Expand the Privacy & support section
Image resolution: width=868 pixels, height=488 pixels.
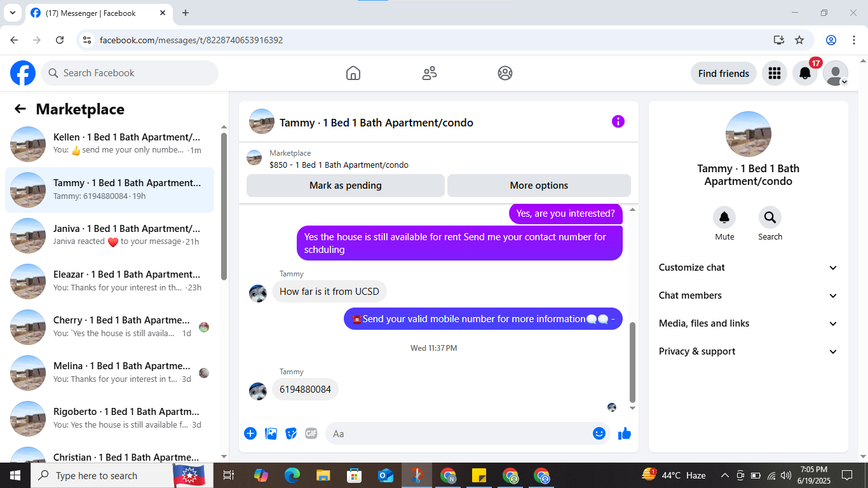748,351
